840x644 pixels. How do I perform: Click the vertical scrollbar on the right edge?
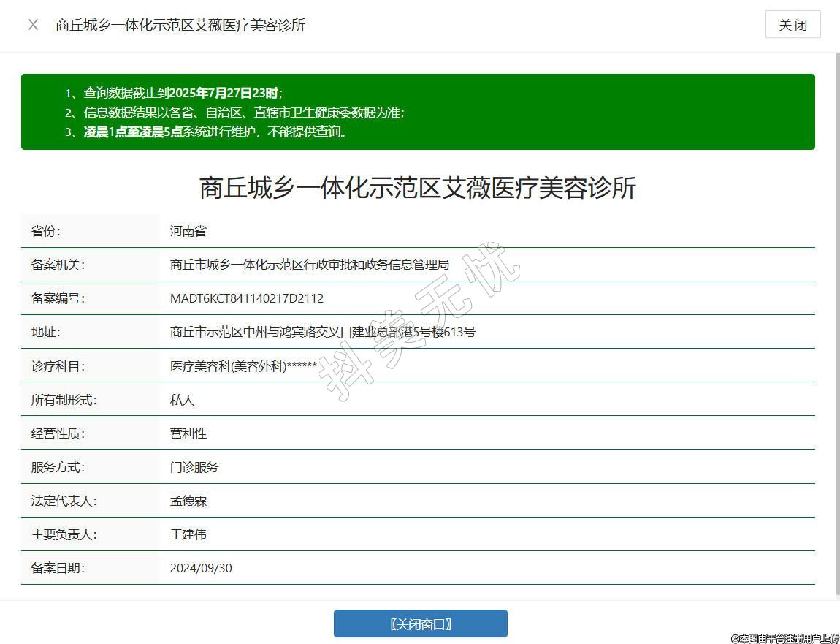click(x=836, y=322)
